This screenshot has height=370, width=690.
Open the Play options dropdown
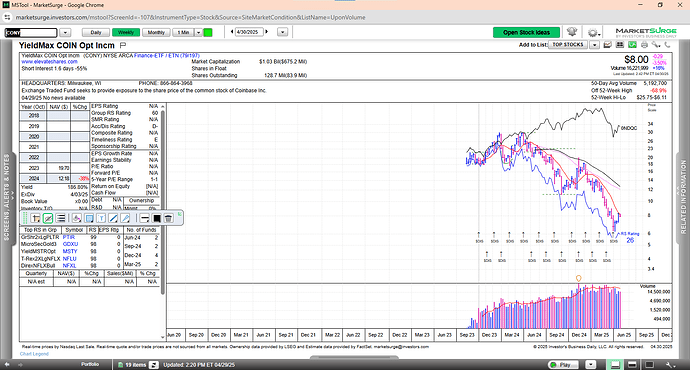(x=591, y=365)
